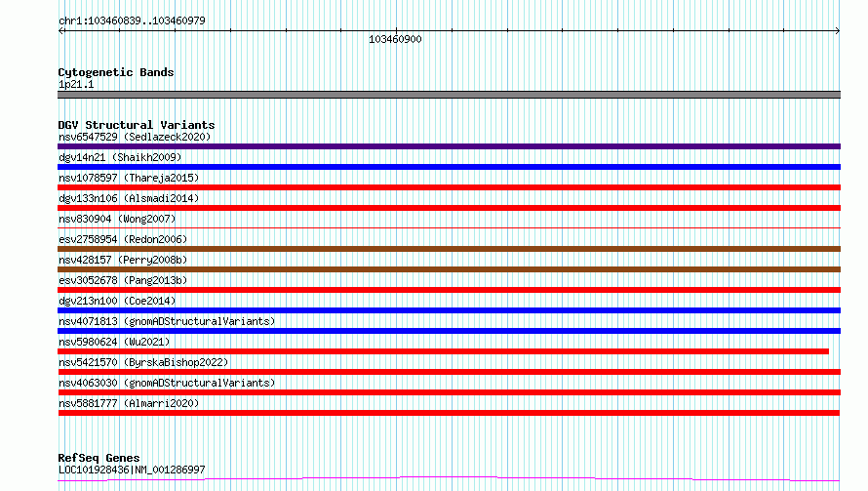
Task: Open variant dgv213n100 (Coe2014) label
Action: point(117,301)
